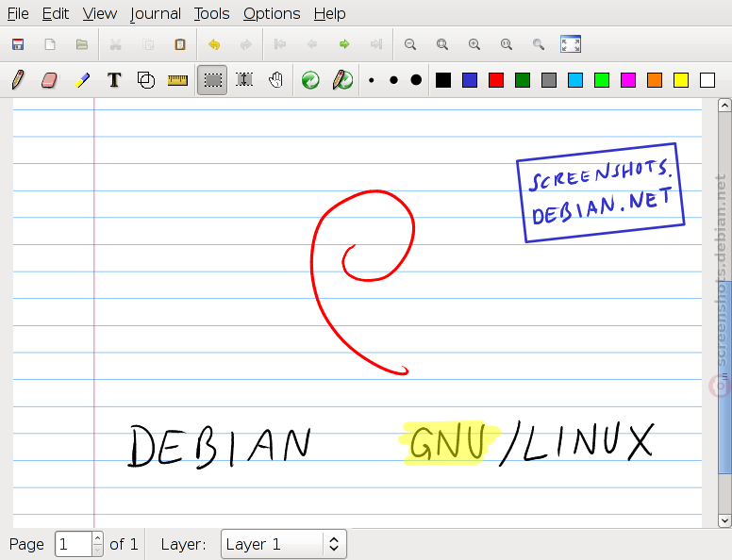Image resolution: width=732 pixels, height=560 pixels.
Task: Go to next page green arrow
Action: pos(344,44)
